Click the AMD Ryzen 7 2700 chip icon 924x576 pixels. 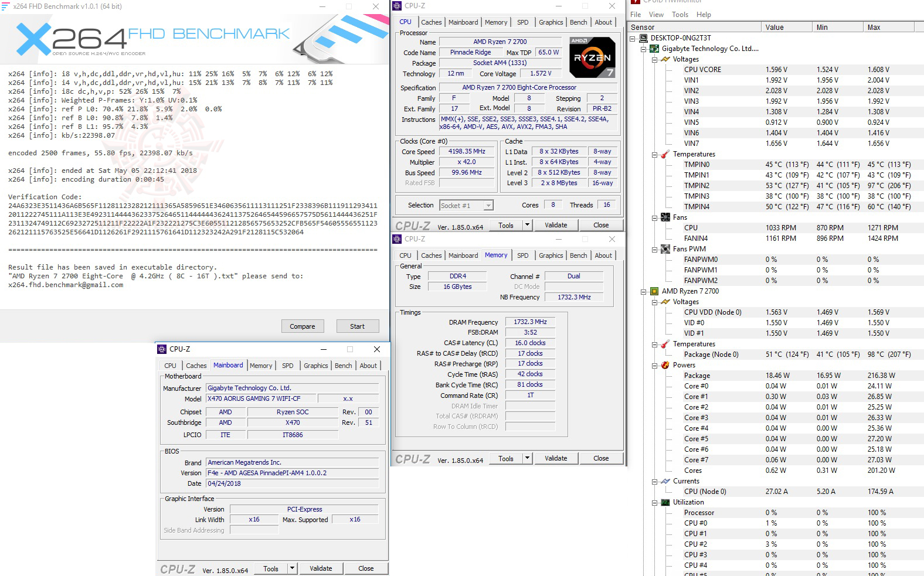(x=654, y=291)
